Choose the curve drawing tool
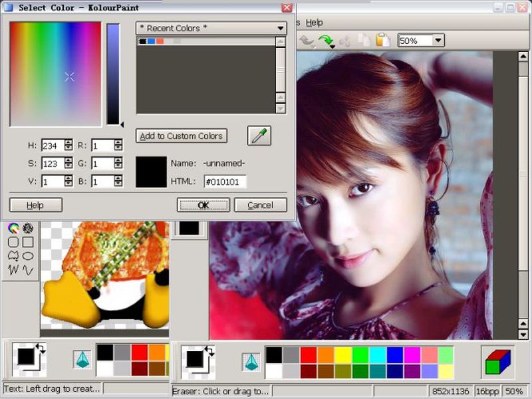Screen dimensions: 532x399 point(28,270)
